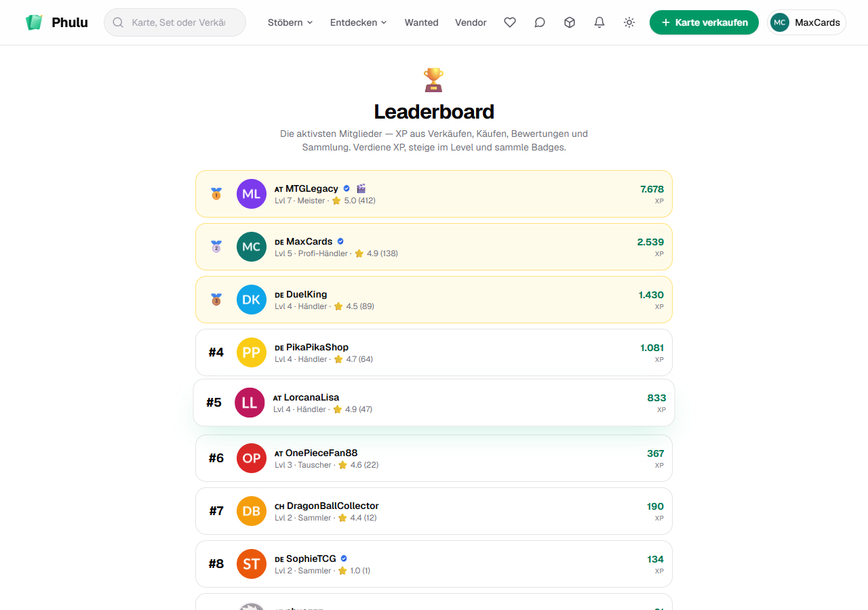The width and height of the screenshot is (868, 610).
Task: Click the 1.430 XP value
Action: [651, 295]
